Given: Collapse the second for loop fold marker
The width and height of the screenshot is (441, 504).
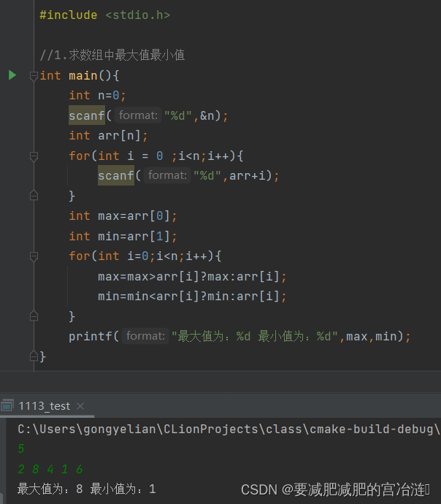Looking at the screenshot, I should (34, 256).
